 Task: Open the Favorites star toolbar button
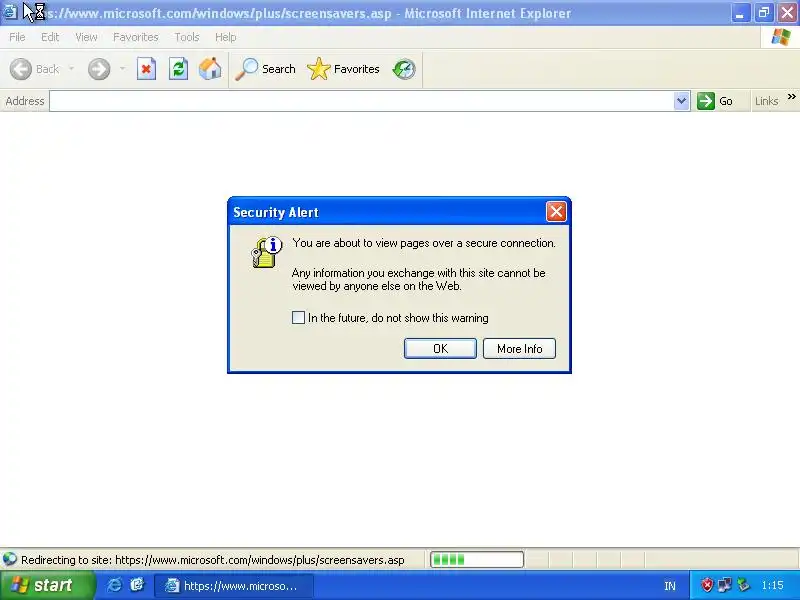[x=343, y=69]
